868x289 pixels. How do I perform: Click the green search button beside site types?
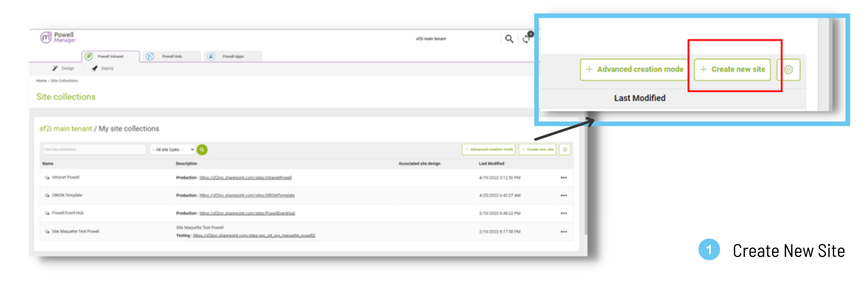pos(202,150)
